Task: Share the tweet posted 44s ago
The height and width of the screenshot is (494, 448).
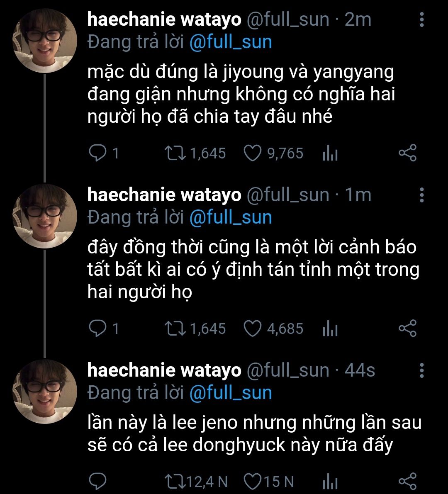Action: pos(407,481)
